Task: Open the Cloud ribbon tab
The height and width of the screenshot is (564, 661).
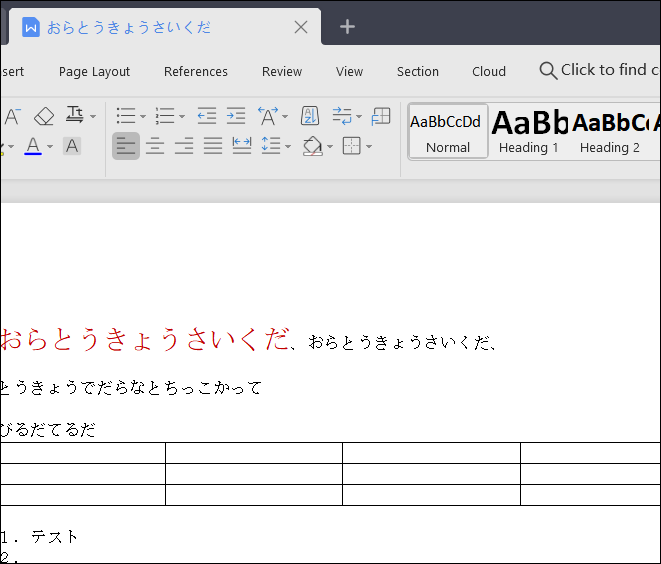Action: [x=489, y=72]
